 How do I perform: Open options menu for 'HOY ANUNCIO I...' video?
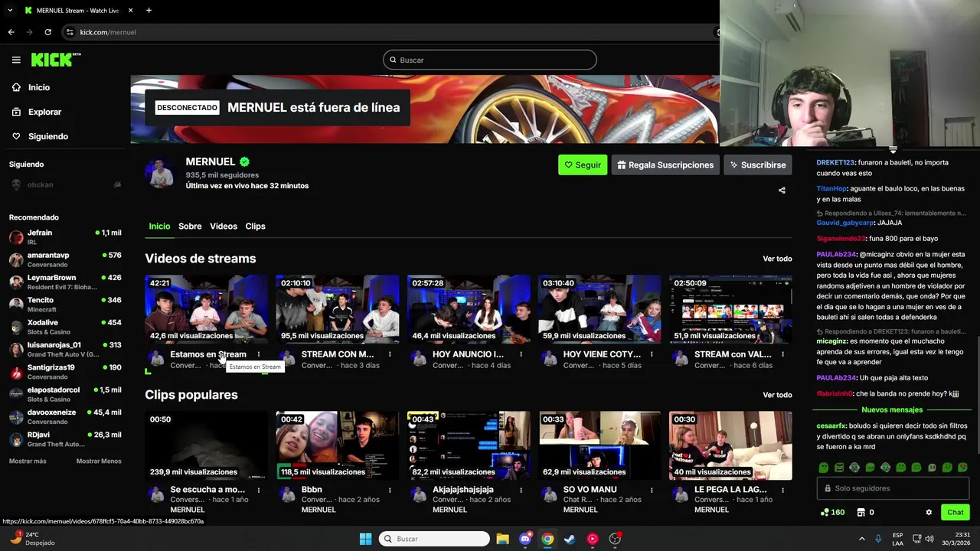[x=521, y=354]
